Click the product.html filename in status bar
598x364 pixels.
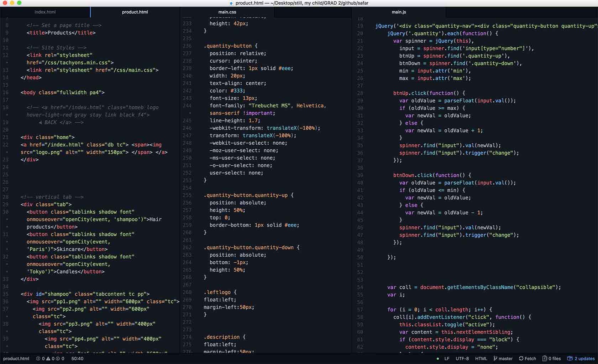pyautogui.click(x=16, y=359)
